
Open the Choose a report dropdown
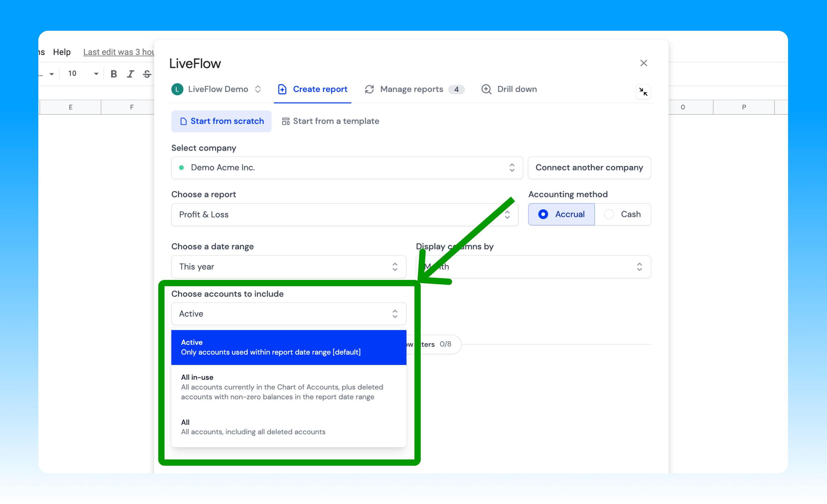tap(345, 215)
